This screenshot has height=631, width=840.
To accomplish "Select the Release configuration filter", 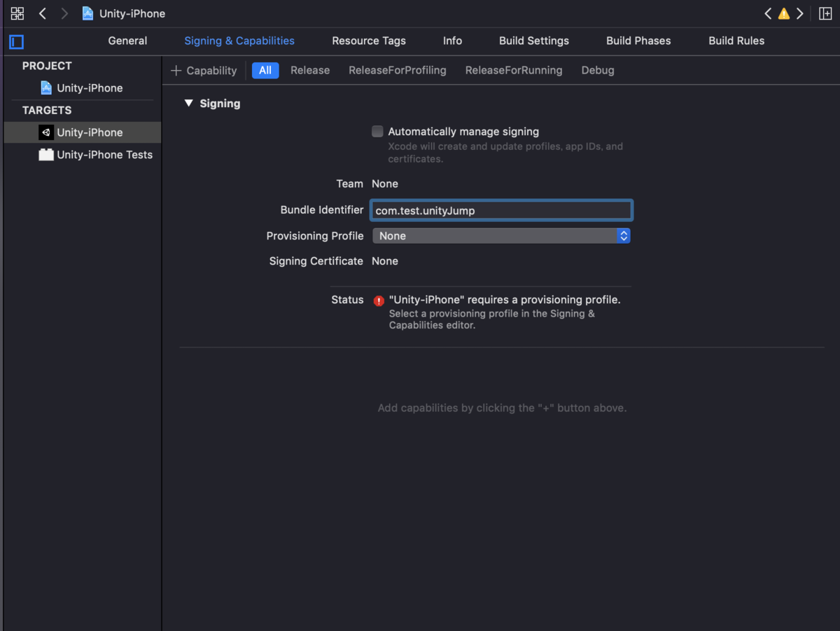I will point(310,70).
